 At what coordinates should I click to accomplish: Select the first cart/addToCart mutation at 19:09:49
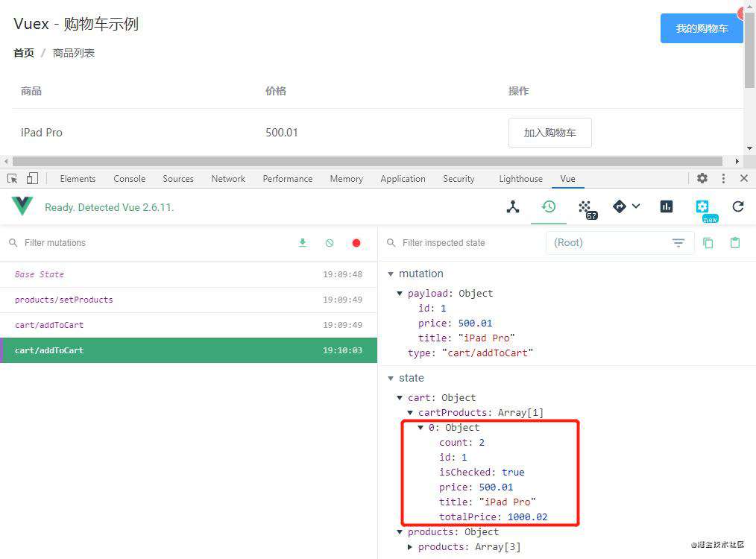point(189,325)
